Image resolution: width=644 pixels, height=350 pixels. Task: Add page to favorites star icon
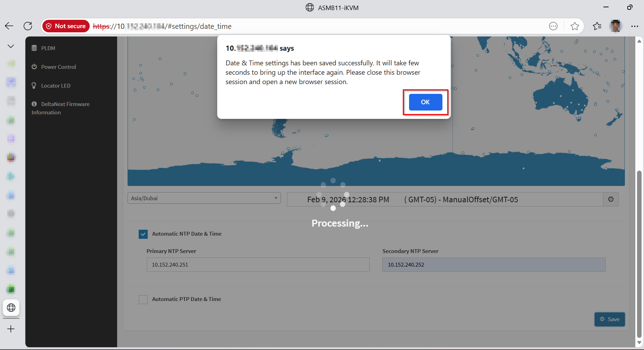point(574,26)
